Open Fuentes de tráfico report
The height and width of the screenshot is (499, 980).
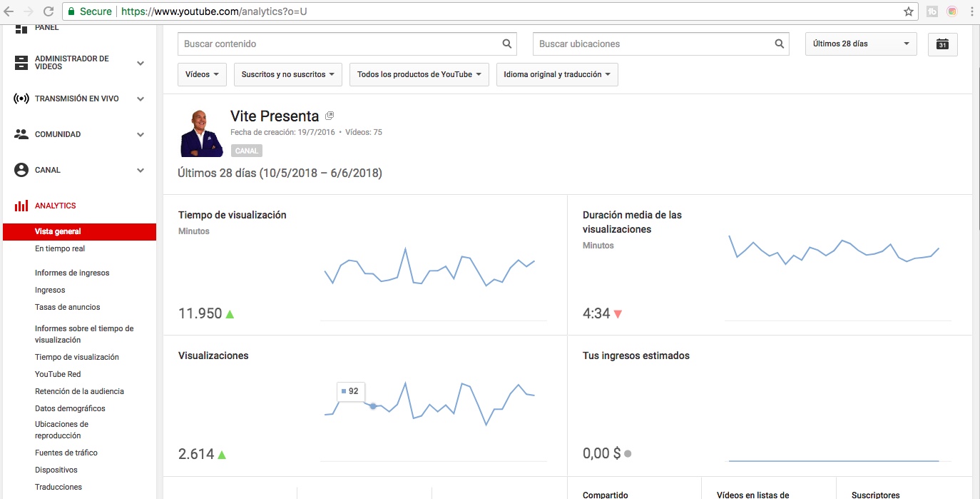66,453
